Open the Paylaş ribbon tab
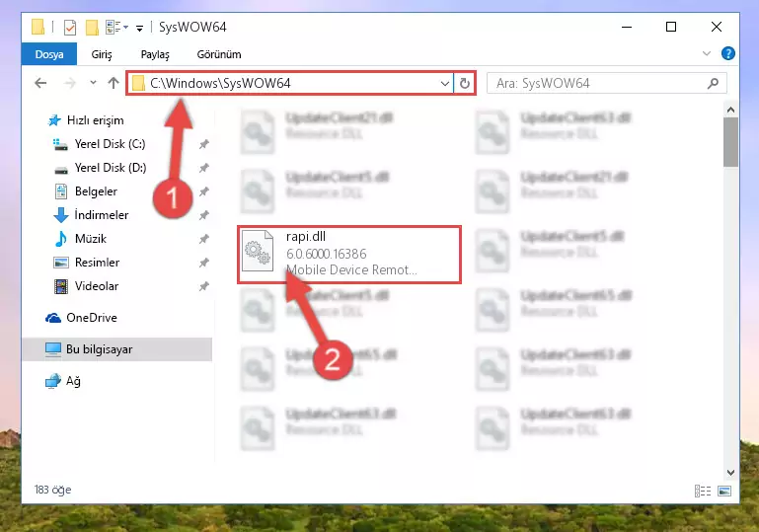Viewport: 759px width, 532px height. tap(155, 54)
